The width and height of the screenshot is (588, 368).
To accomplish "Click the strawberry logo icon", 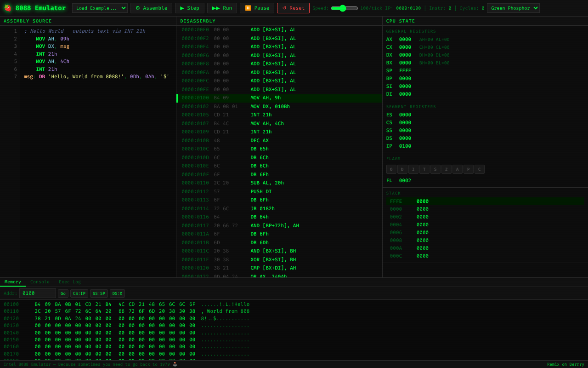I will click(7, 8).
